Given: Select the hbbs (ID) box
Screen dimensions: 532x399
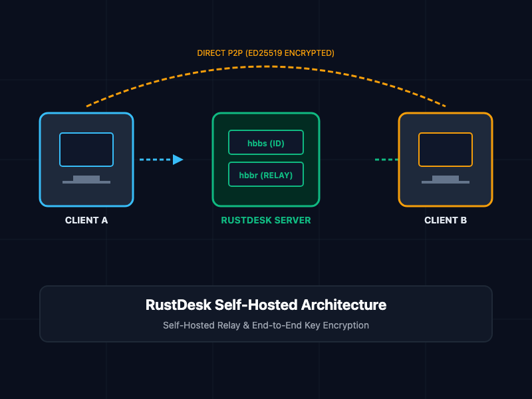Looking at the screenshot, I should coord(266,142).
